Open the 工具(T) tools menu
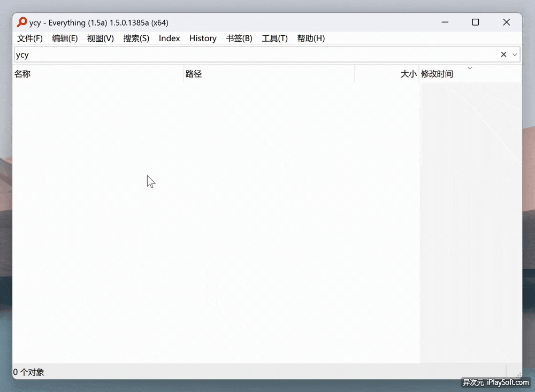 [x=274, y=38]
